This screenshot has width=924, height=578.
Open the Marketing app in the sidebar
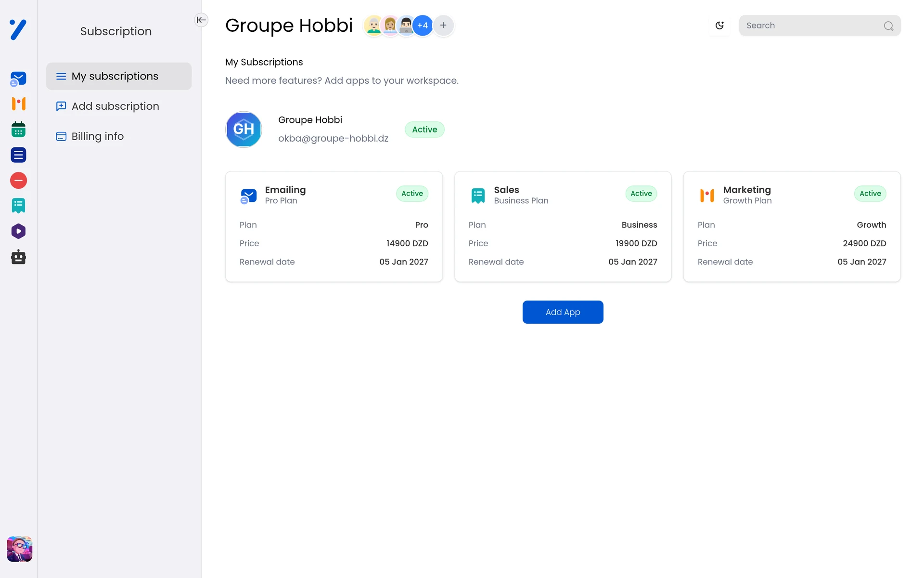[18, 104]
